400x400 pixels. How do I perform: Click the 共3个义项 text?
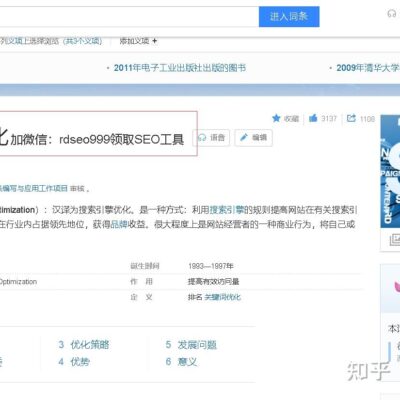click(83, 41)
